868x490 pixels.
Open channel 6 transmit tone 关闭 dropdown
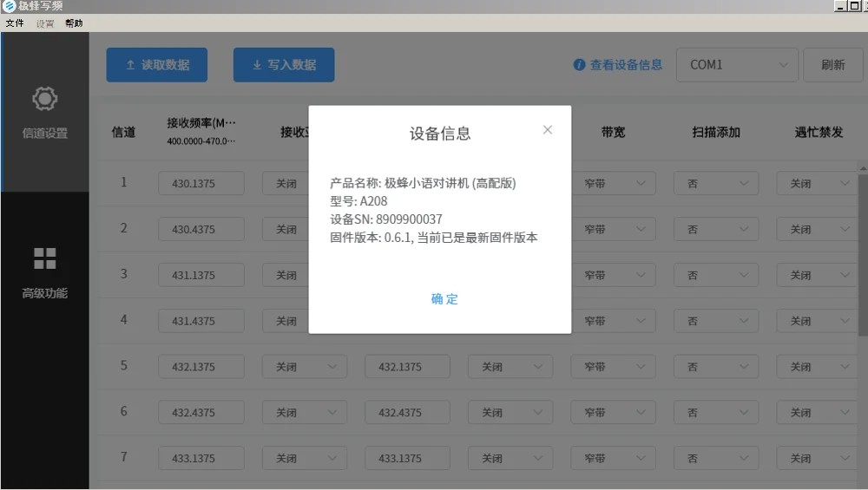tap(510, 413)
